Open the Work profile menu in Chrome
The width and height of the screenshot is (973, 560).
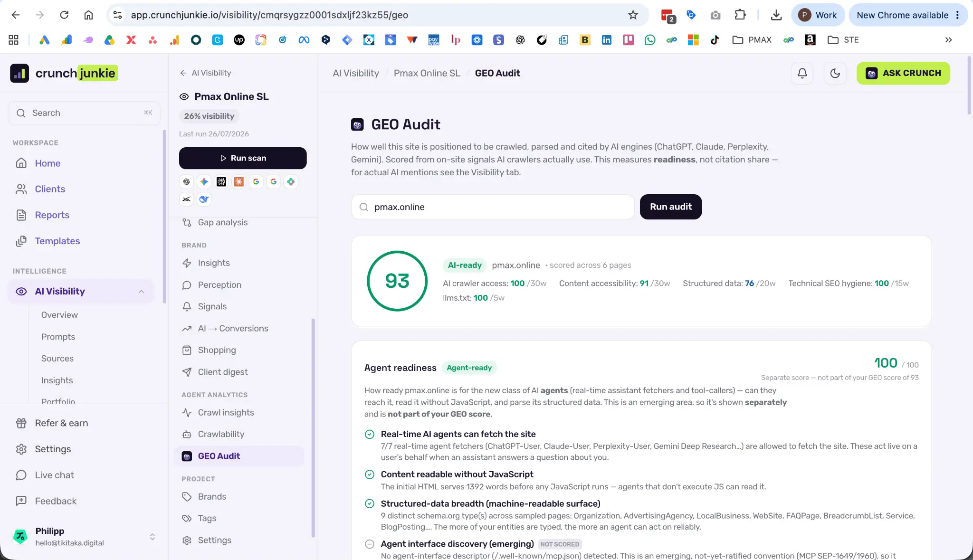point(818,15)
